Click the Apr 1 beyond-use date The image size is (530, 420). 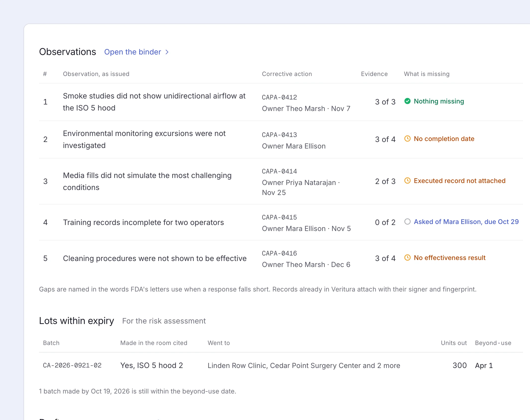pos(484,365)
